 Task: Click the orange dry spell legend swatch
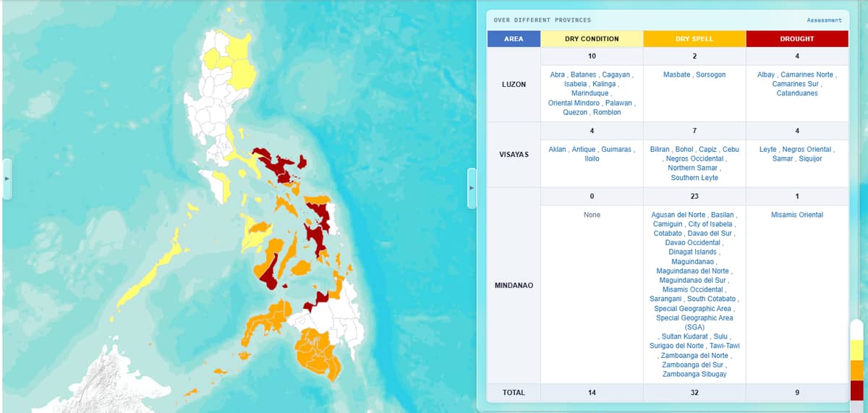click(856, 370)
